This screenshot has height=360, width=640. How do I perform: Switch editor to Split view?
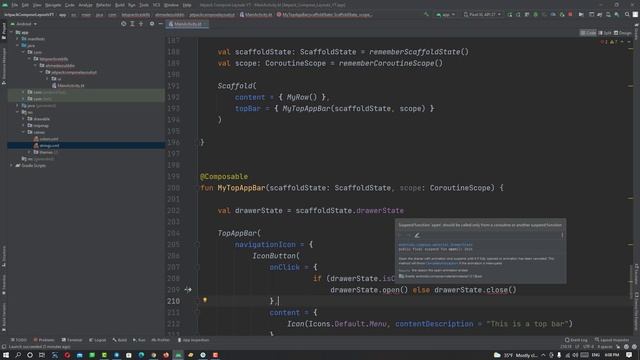(605, 33)
